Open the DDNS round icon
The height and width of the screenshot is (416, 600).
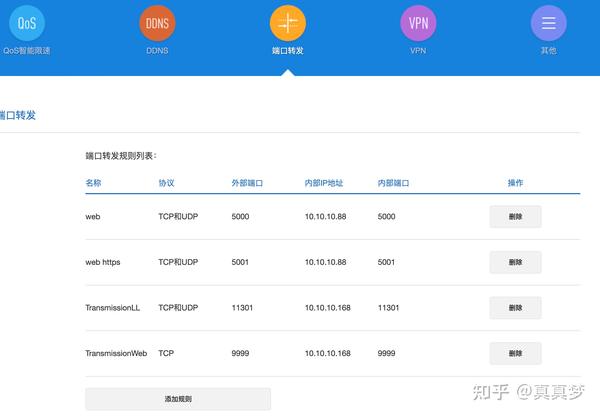pyautogui.click(x=157, y=23)
